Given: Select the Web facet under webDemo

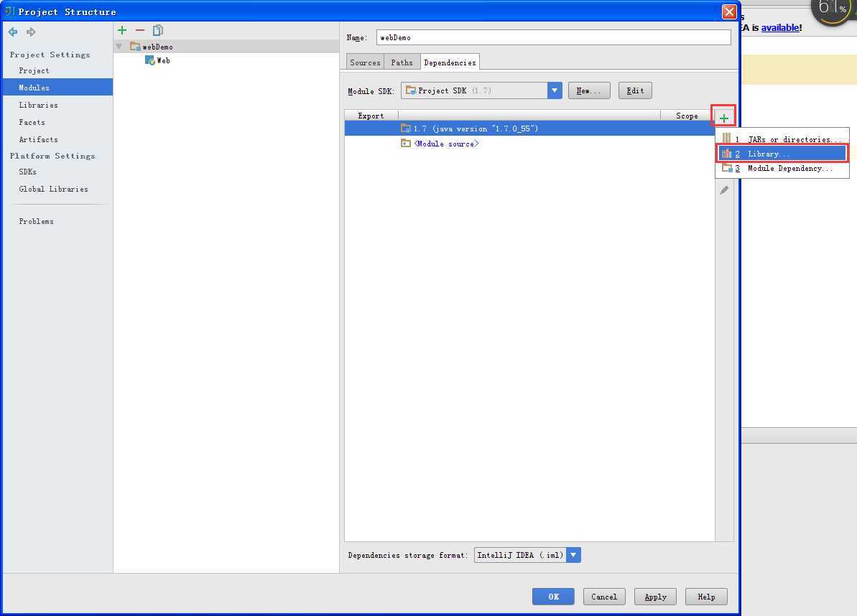Looking at the screenshot, I should (x=157, y=60).
